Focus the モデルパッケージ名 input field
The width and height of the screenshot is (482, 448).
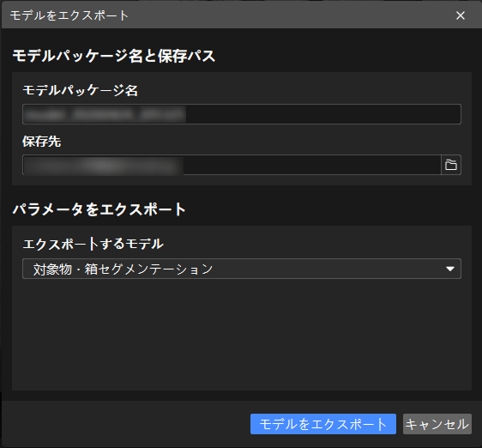(242, 114)
